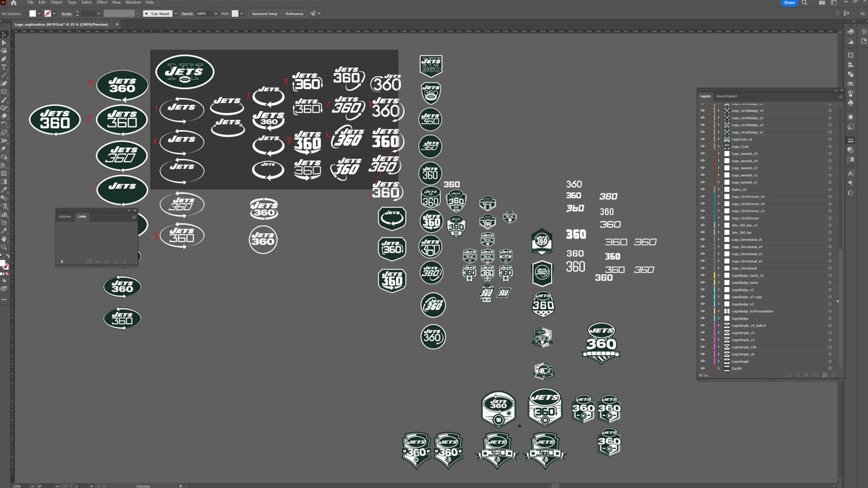Expand the LogoBadge_tactic layer contents
This screenshot has height=488, width=868.
pos(719,282)
